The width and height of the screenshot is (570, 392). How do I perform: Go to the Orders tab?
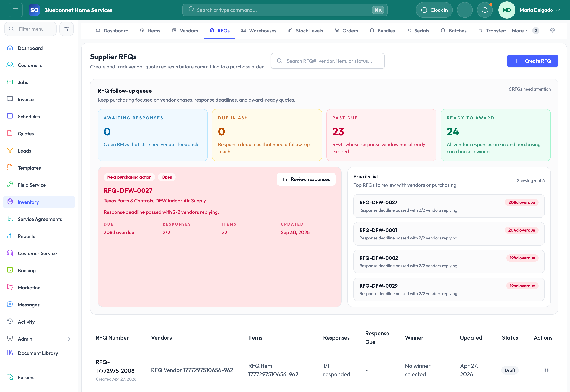point(346,31)
